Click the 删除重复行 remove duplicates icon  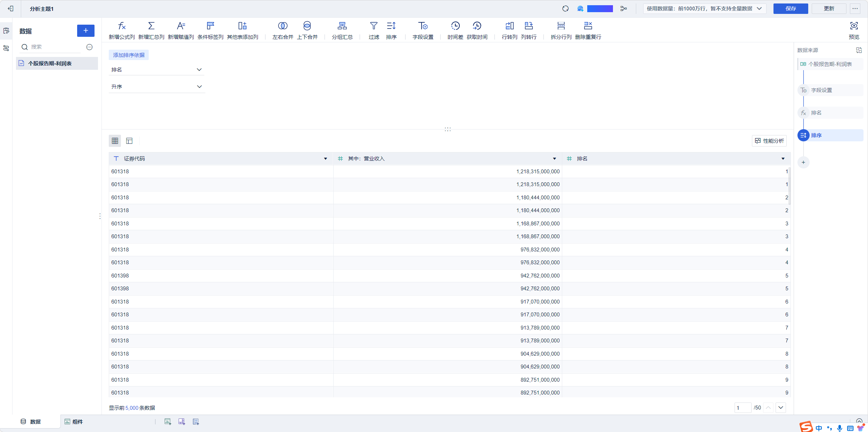(x=588, y=26)
